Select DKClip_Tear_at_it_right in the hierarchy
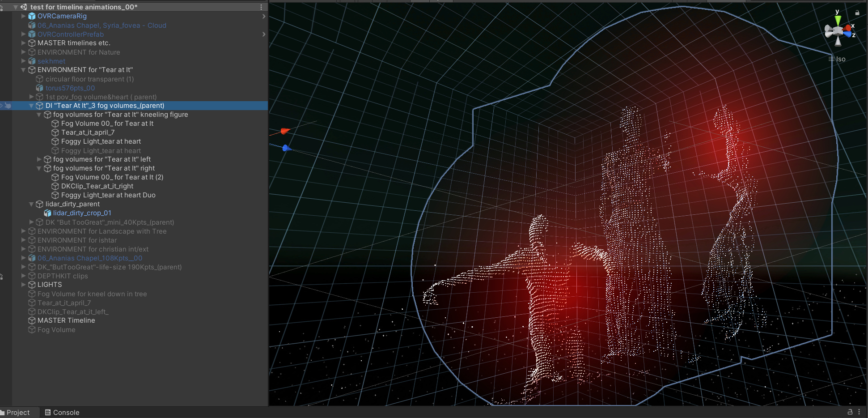868x418 pixels. tap(97, 186)
